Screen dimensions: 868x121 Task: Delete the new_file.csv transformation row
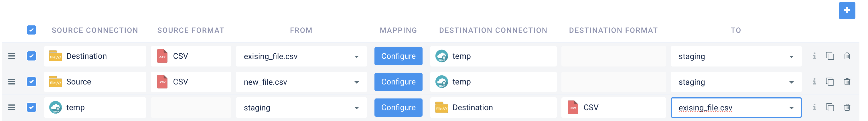[847, 82]
